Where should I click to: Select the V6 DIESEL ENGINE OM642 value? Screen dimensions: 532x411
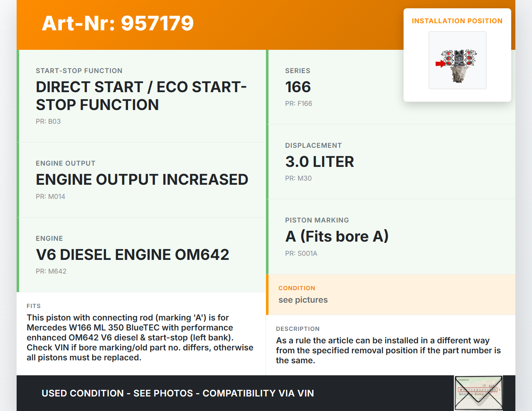(x=132, y=255)
